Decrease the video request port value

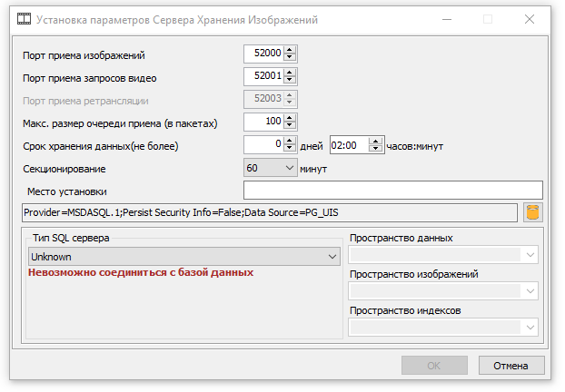coord(291,81)
